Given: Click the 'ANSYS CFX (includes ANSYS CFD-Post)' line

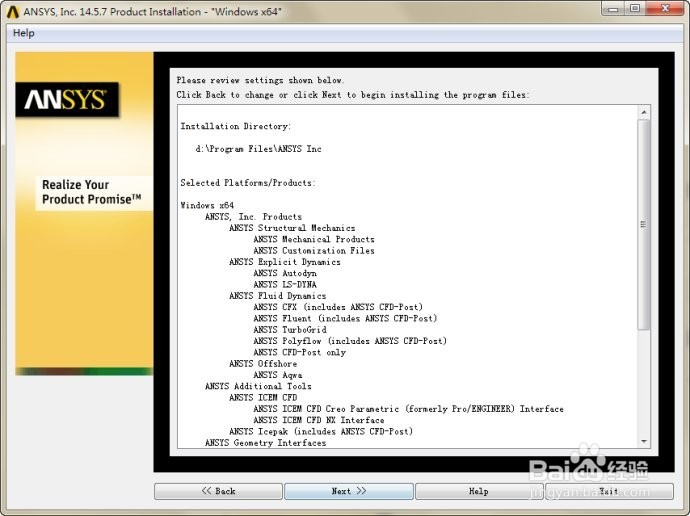Looking at the screenshot, I should point(338,307).
